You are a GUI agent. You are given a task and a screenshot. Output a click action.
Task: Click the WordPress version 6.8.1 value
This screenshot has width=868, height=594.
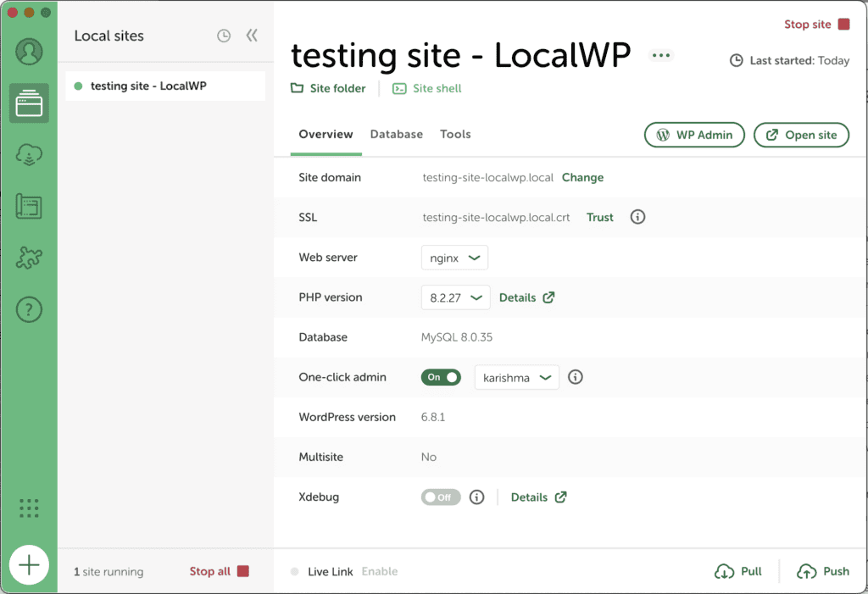[x=433, y=417]
